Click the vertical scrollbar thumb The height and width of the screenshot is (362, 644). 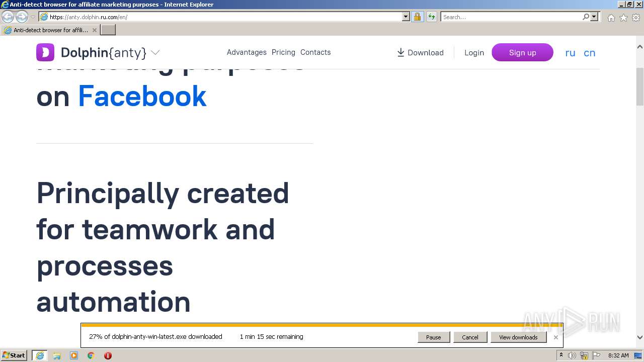click(639, 86)
